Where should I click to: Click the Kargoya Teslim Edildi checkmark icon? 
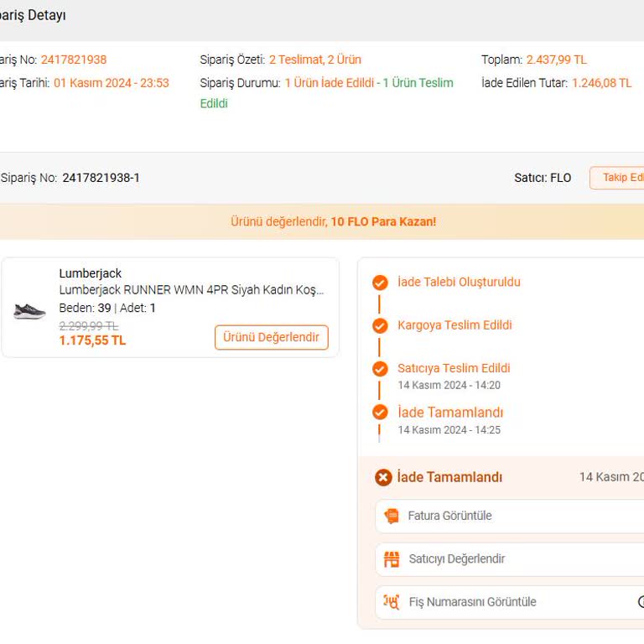coord(380,325)
